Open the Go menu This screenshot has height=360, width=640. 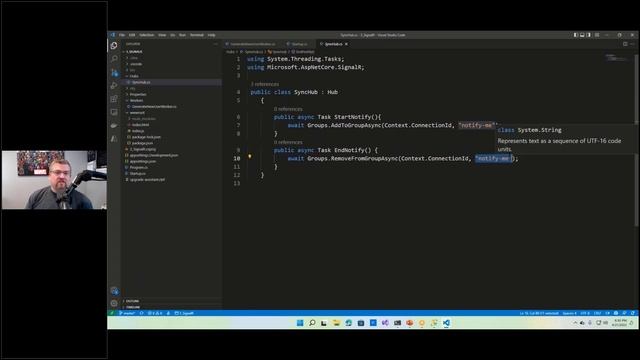click(173, 35)
